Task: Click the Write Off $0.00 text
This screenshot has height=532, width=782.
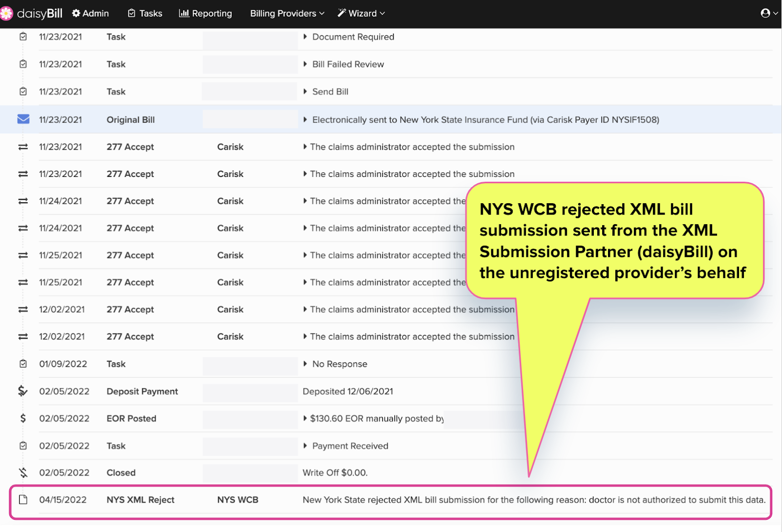Action: 335,472
